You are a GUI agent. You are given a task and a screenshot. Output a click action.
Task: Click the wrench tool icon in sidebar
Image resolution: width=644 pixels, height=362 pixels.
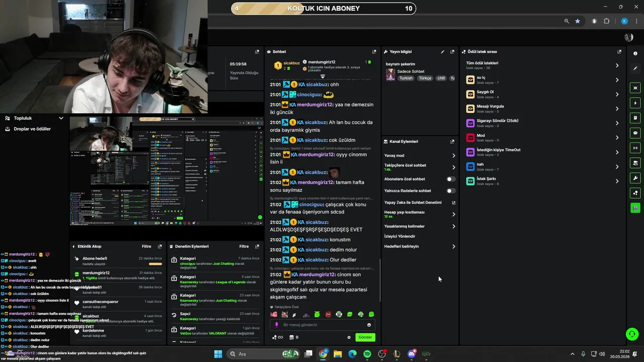(x=635, y=178)
